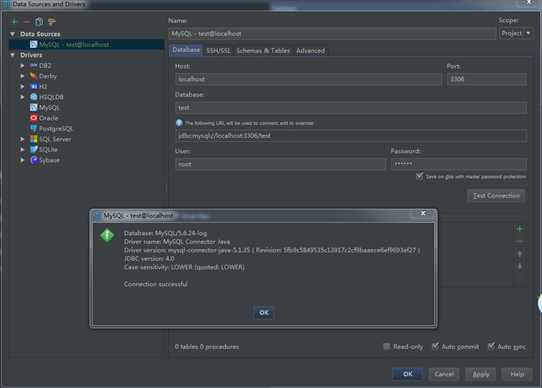Click the Password field
Image resolution: width=542 pixels, height=388 pixels.
click(x=459, y=164)
